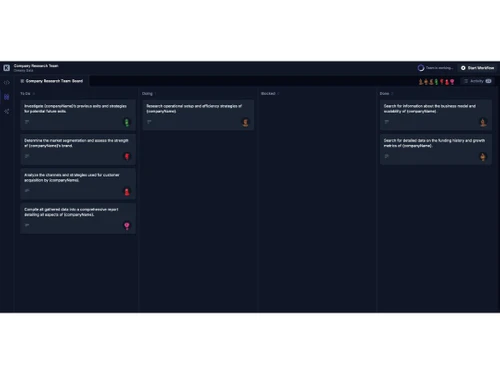Click the details icon on the customer acquisition card
The height and width of the screenshot is (375, 500).
tap(27, 191)
